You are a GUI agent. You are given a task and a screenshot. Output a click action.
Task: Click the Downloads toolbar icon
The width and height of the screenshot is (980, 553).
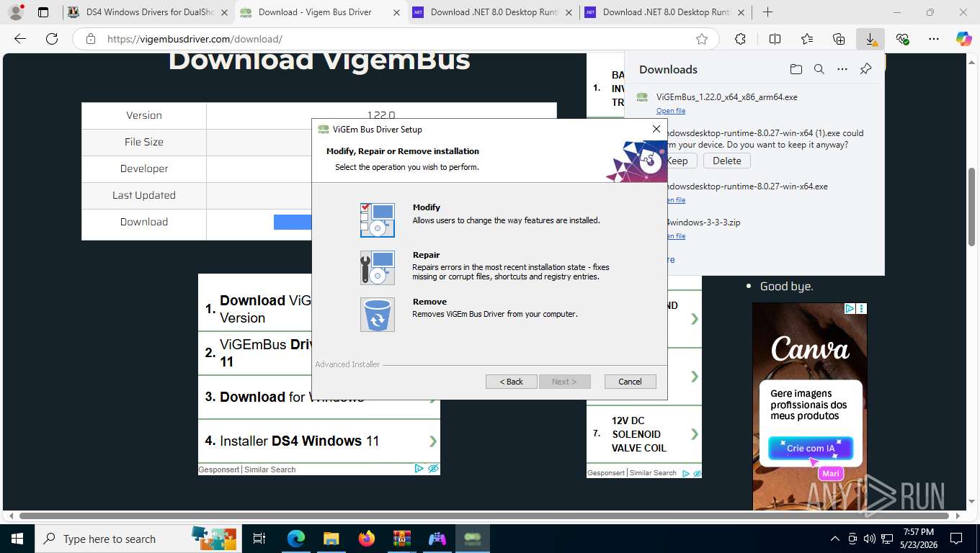point(870,39)
